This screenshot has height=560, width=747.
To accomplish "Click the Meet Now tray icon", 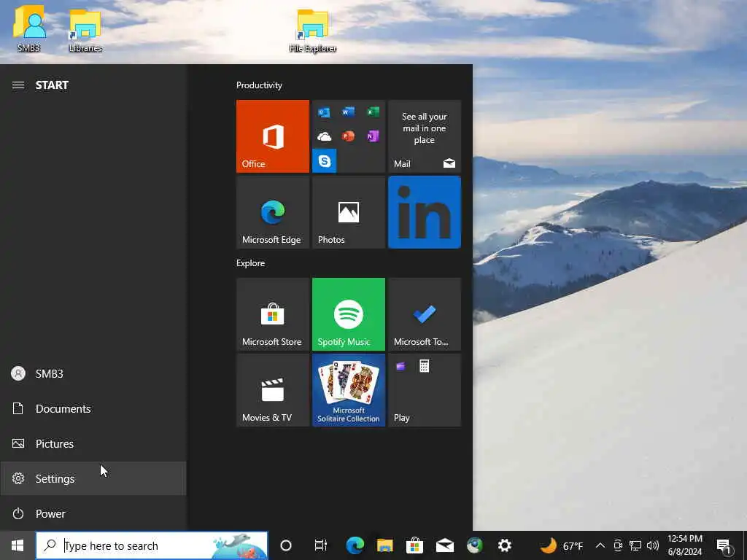I will [x=618, y=545].
